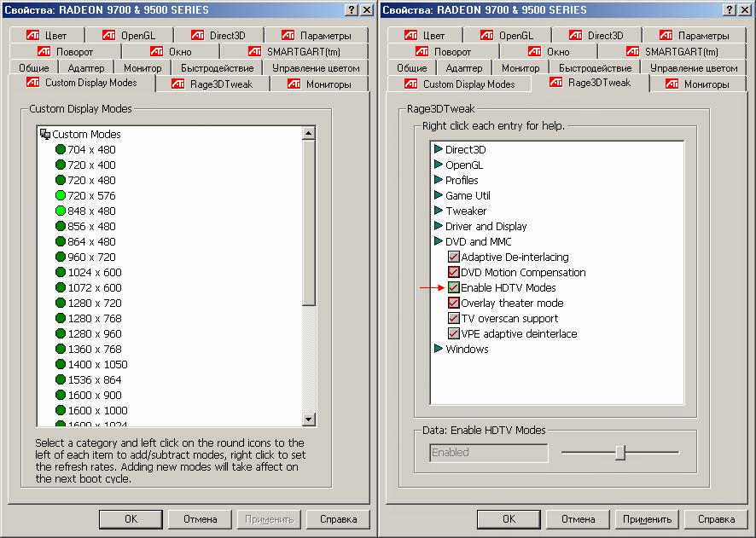Click the round icon for 1400 x 1050
The image size is (756, 538).
(x=61, y=365)
